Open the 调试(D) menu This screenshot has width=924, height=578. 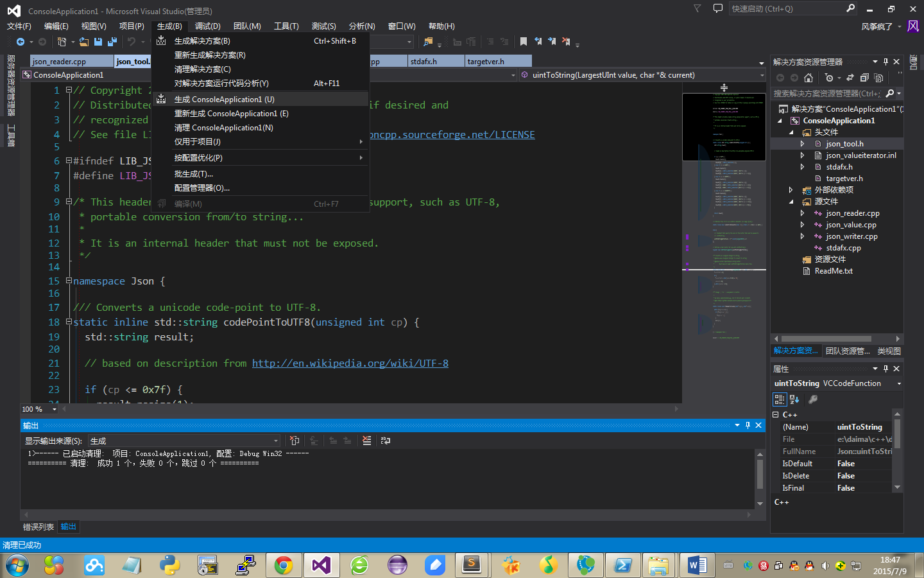point(208,26)
